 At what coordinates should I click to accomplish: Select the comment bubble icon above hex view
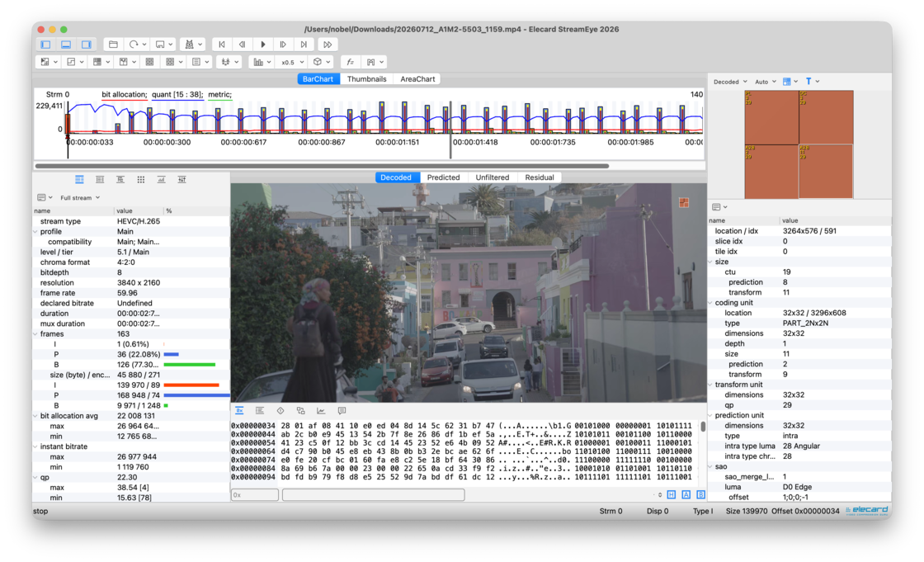point(342,410)
